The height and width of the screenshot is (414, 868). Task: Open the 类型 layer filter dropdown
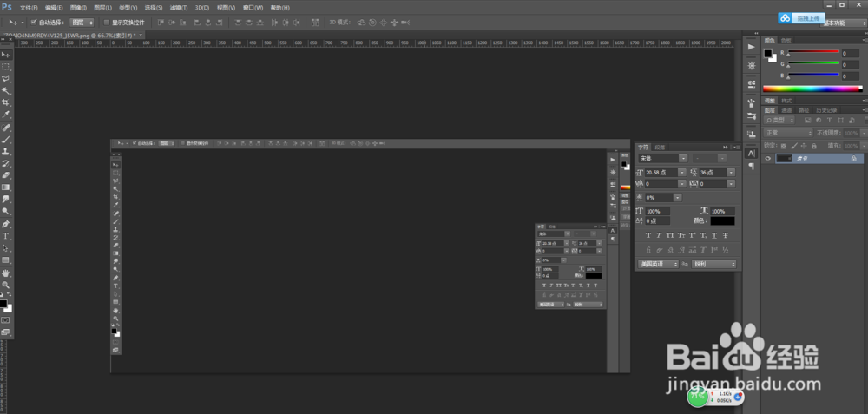pyautogui.click(x=779, y=120)
